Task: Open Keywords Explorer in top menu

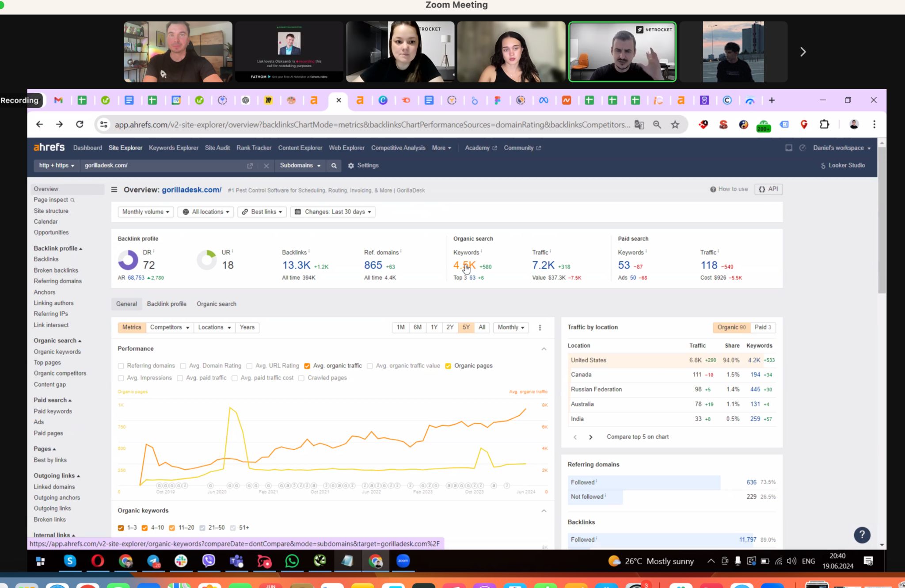Action: [173, 148]
